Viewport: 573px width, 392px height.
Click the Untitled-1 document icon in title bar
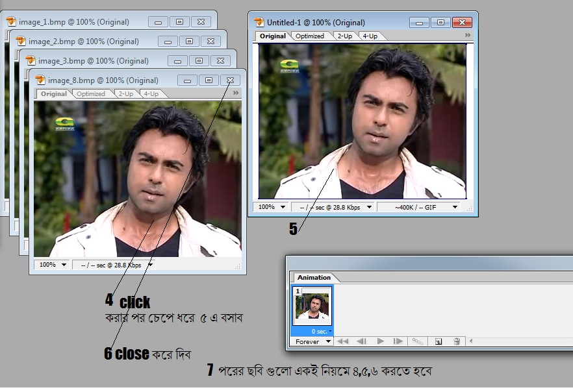[259, 22]
